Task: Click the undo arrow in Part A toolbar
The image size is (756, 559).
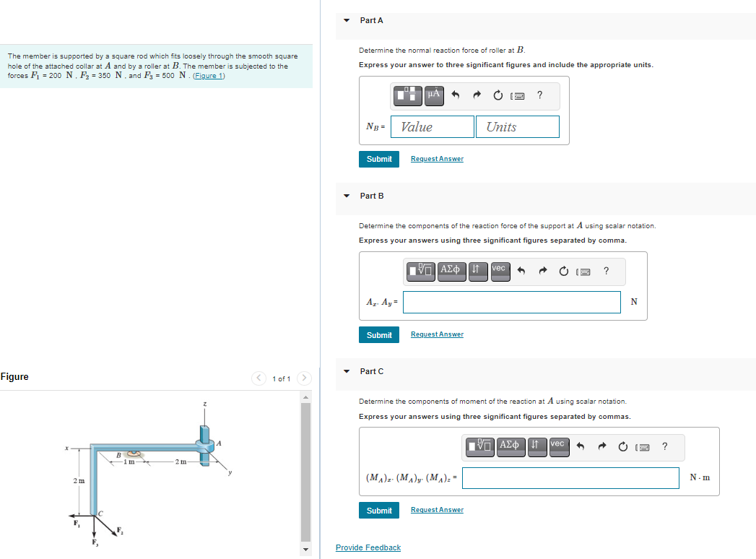Action: tap(456, 95)
